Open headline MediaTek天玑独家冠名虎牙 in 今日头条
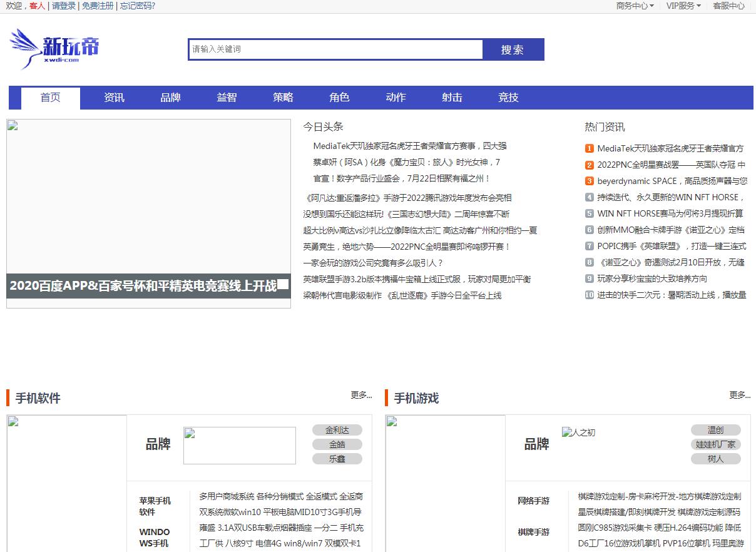The image size is (756, 552). (410, 146)
